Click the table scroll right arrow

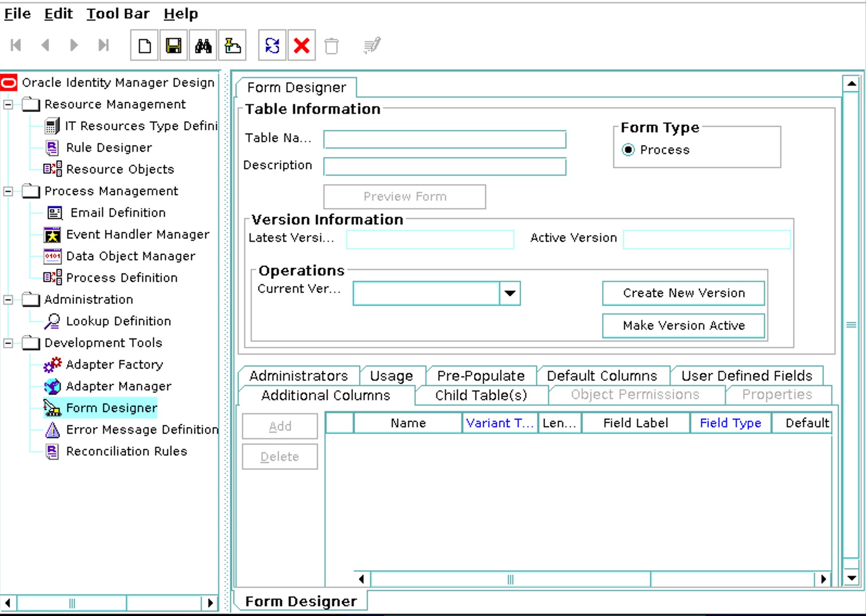tap(824, 579)
